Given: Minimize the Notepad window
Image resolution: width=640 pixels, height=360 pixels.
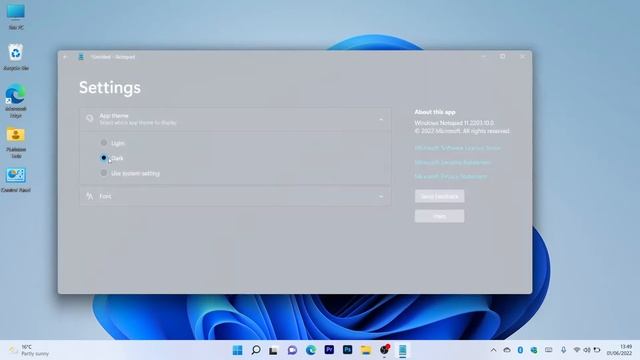Looking at the screenshot, I should point(484,57).
